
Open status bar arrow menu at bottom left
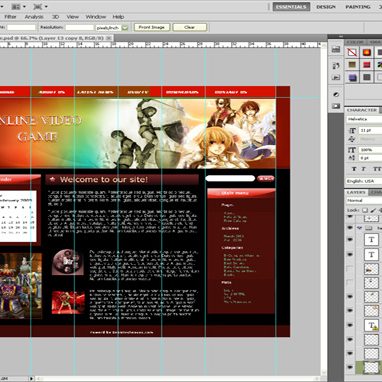pyautogui.click(x=32, y=378)
